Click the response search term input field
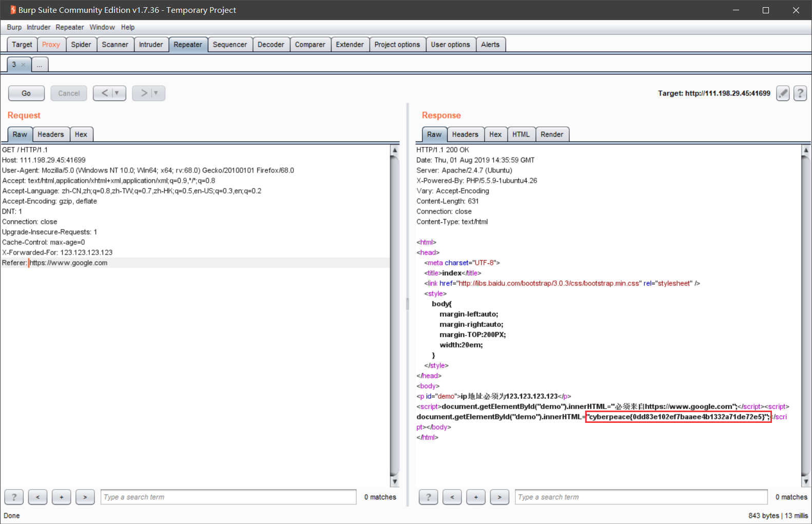Viewport: 812px width, 524px height. coord(641,497)
